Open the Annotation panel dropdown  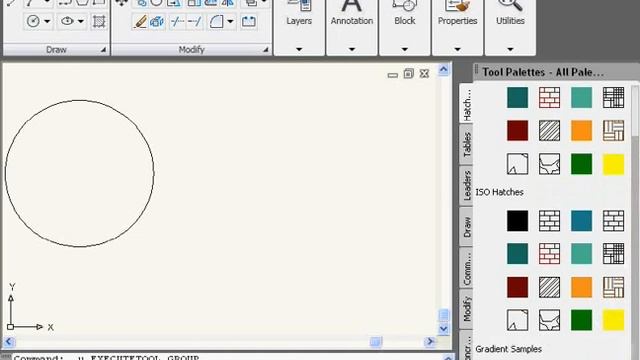click(x=352, y=49)
